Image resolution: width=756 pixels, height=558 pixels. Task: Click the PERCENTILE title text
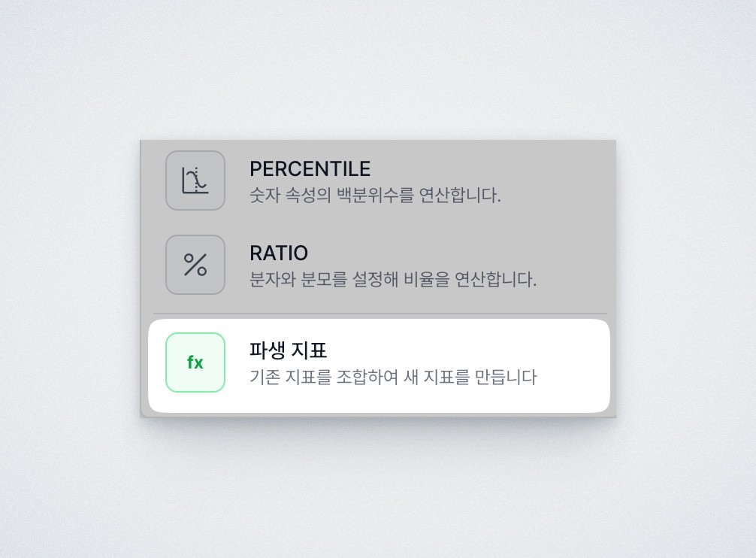[x=310, y=168]
